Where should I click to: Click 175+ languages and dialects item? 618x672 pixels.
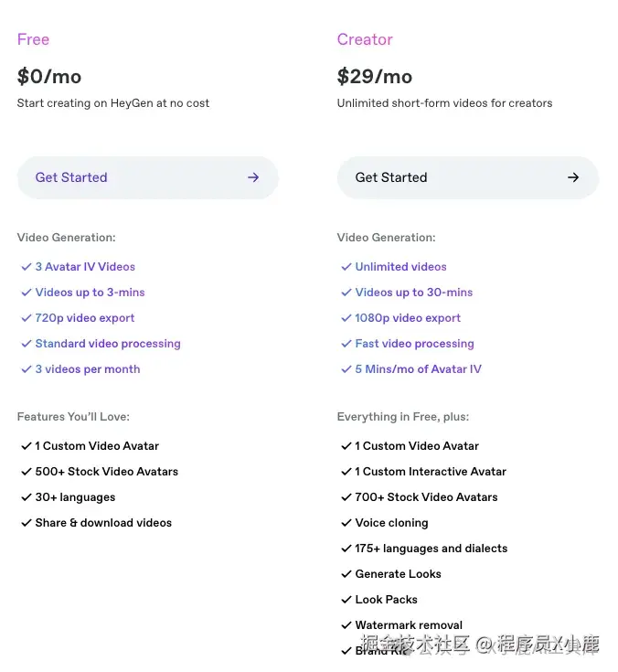pos(431,549)
